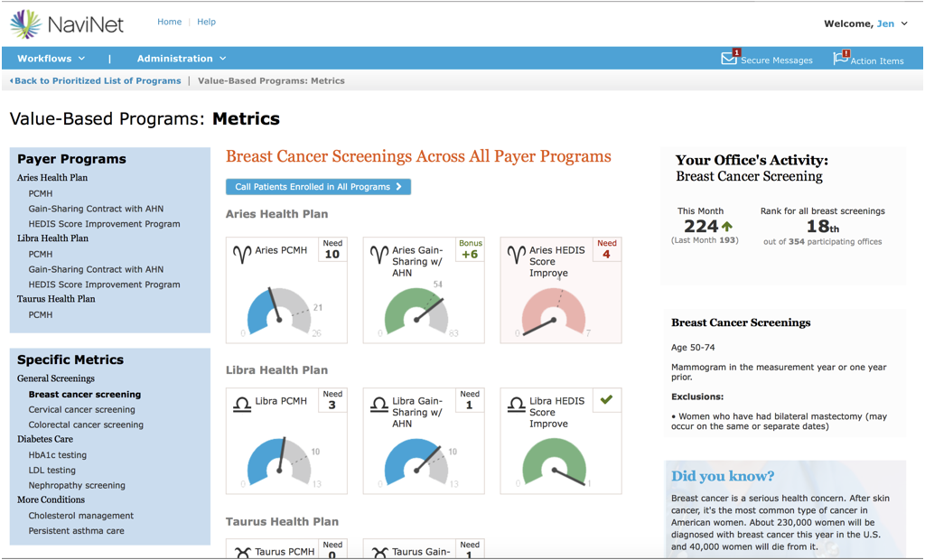Select HEDIS Score Improvement Program under Libra
The height and width of the screenshot is (560, 925).
click(x=105, y=285)
